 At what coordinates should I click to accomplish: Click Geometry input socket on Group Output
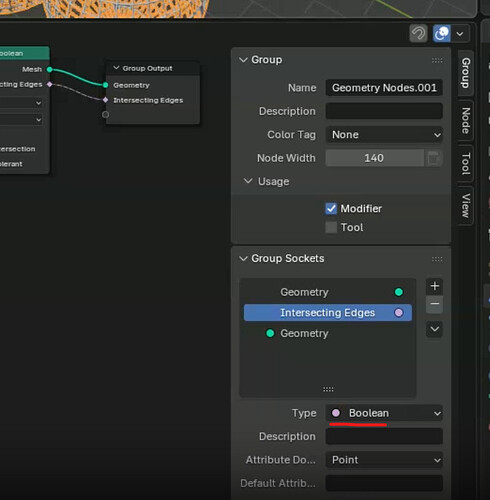tap(105, 85)
